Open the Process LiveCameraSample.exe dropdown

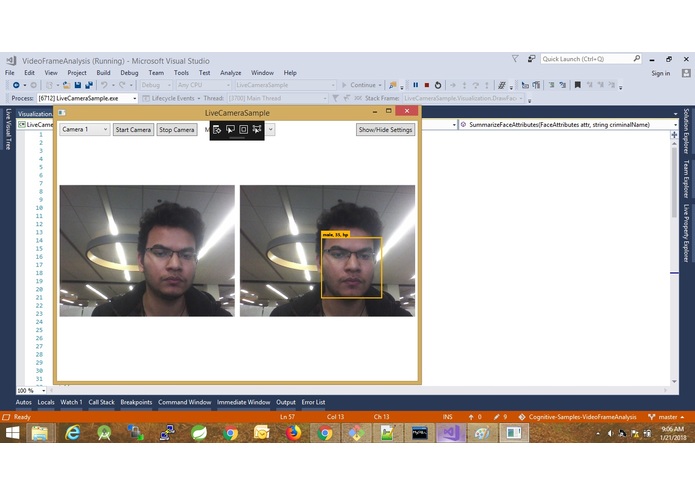pos(87,98)
